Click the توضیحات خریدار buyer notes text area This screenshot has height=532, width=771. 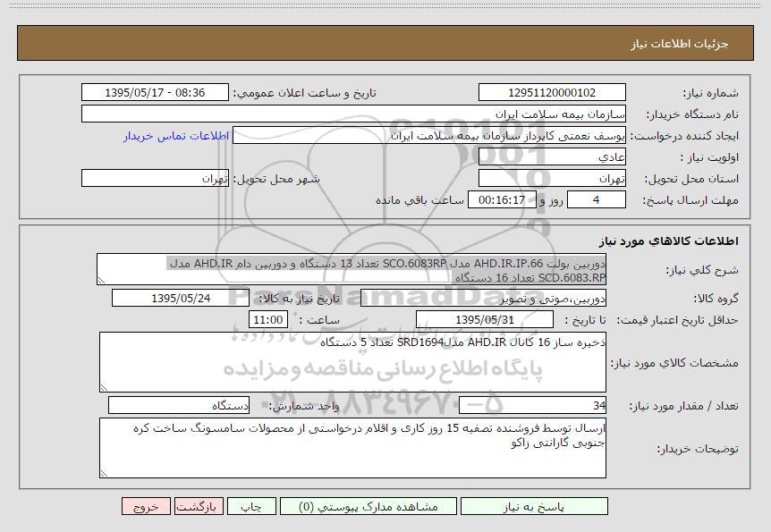(352, 448)
